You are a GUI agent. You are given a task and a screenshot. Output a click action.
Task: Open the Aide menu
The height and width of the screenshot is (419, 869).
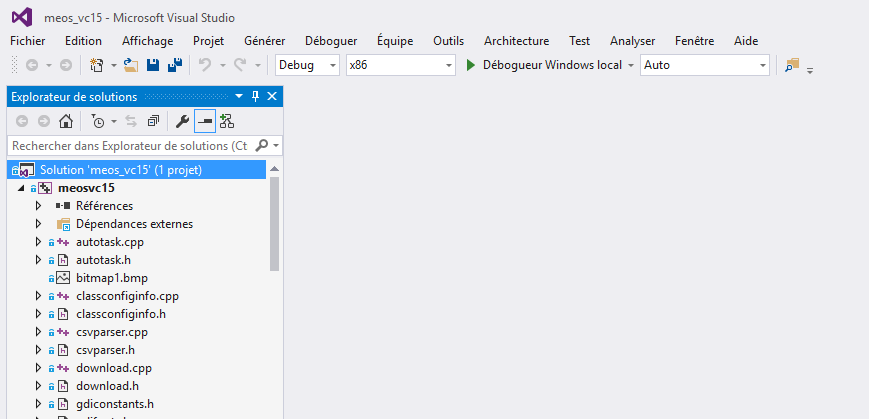click(746, 41)
